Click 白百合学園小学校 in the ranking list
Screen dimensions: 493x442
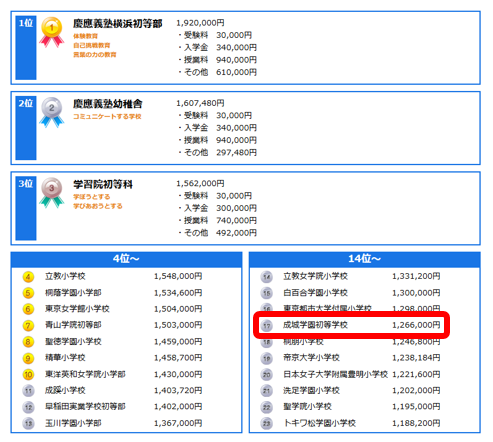tap(315, 293)
